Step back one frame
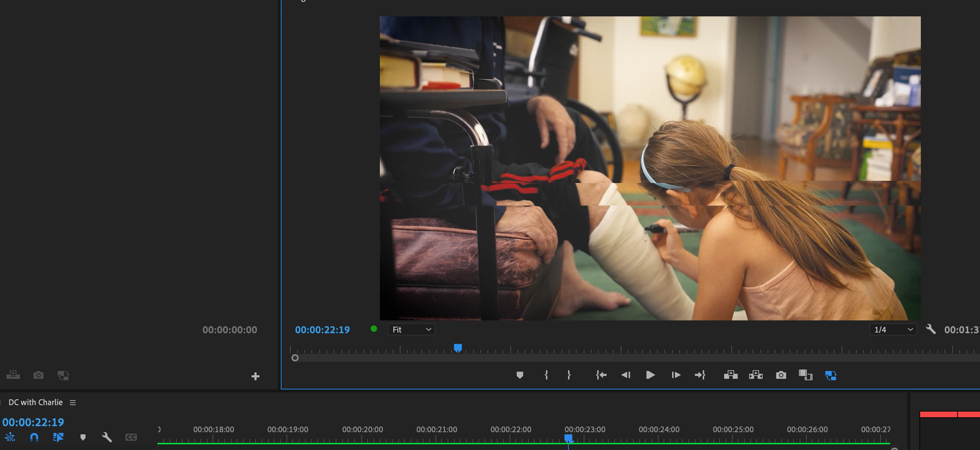 (x=625, y=375)
